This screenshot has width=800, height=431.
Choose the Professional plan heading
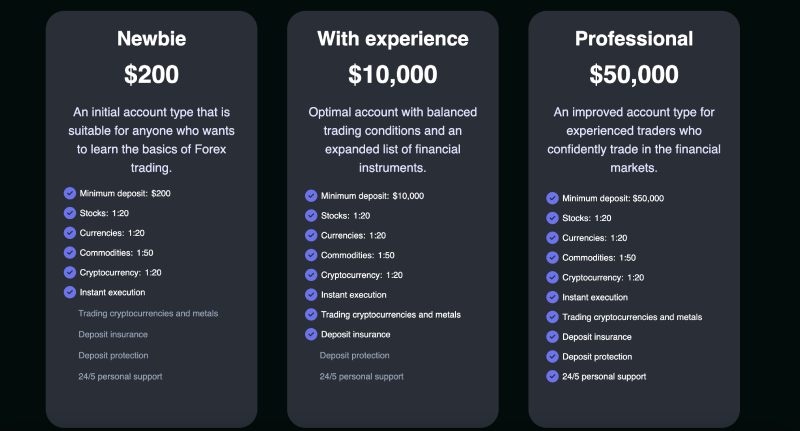[x=634, y=39]
